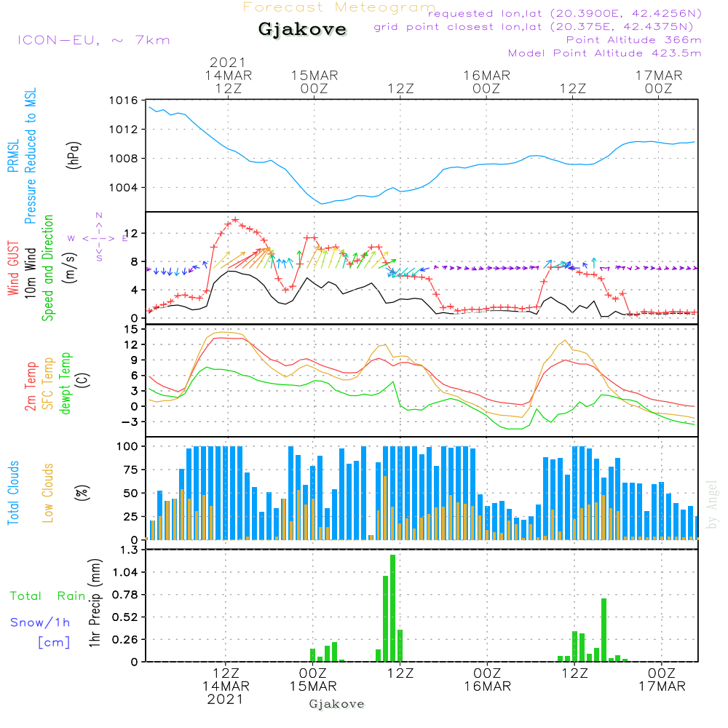Select the bold 'Gjakove' heading at top
Screen dimensions: 728x728
point(302,29)
